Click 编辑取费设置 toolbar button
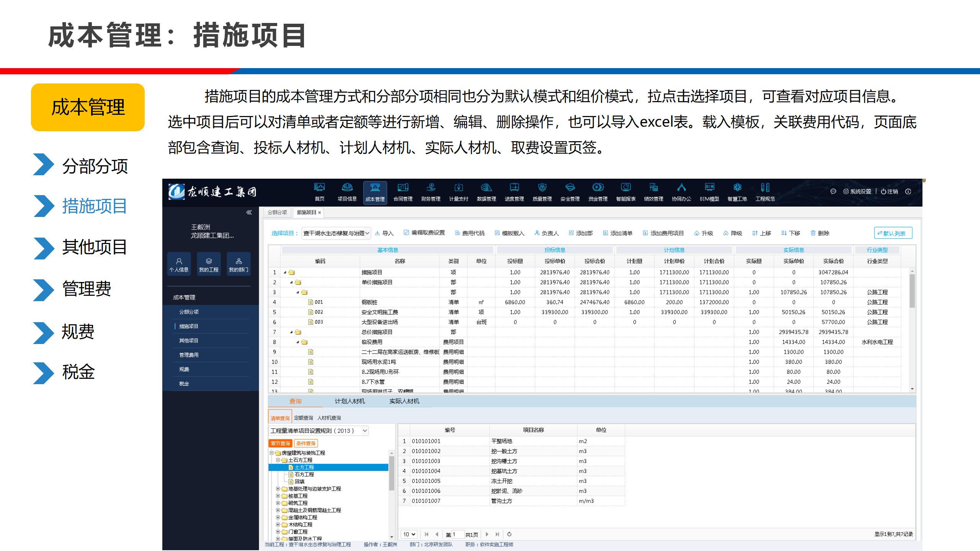This screenshot has height=551, width=980. pos(424,233)
